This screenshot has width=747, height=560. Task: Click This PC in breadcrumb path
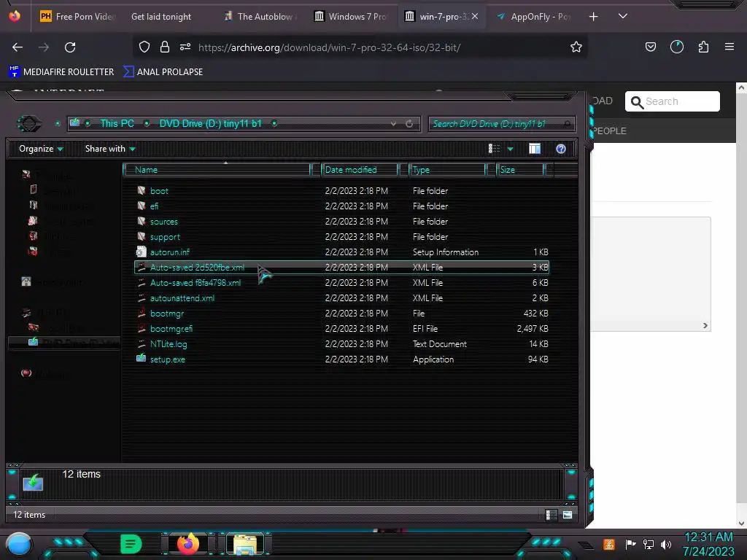tap(117, 123)
